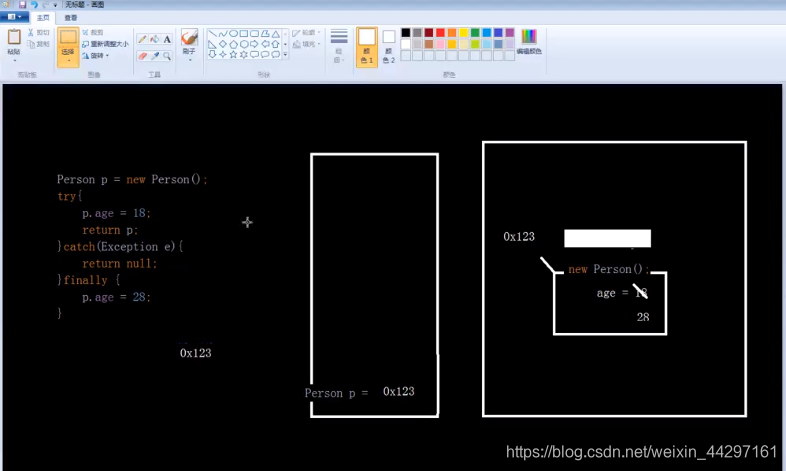Screen dimensions: 786x471
Task: Switch to the Home (主页) tab
Action: 43,18
